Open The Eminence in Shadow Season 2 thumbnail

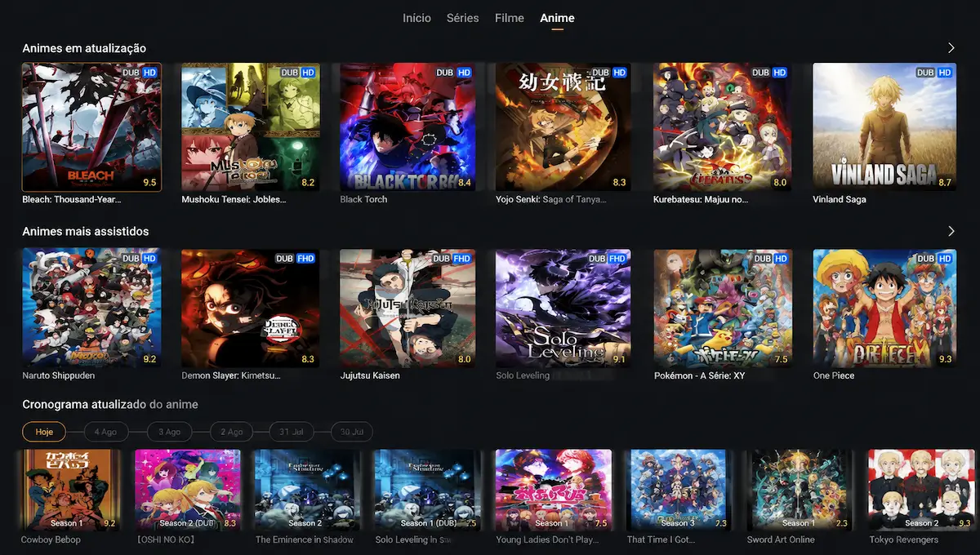pos(307,490)
